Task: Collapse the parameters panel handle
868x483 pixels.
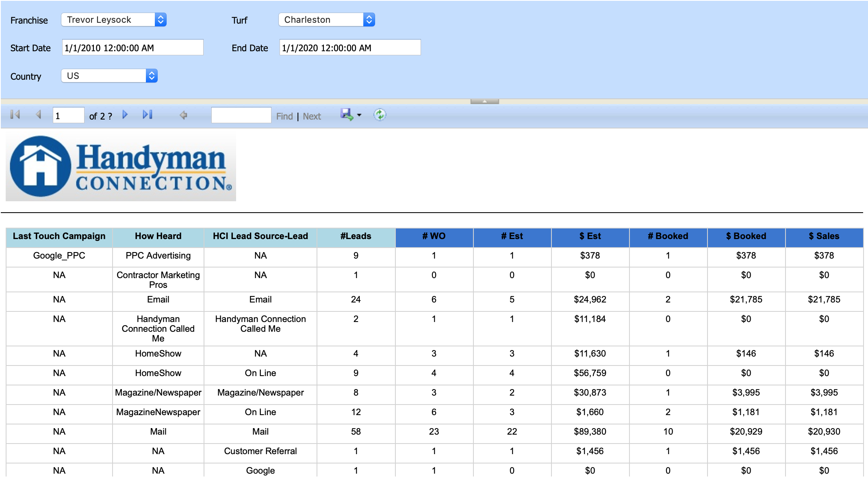Action: click(x=484, y=101)
